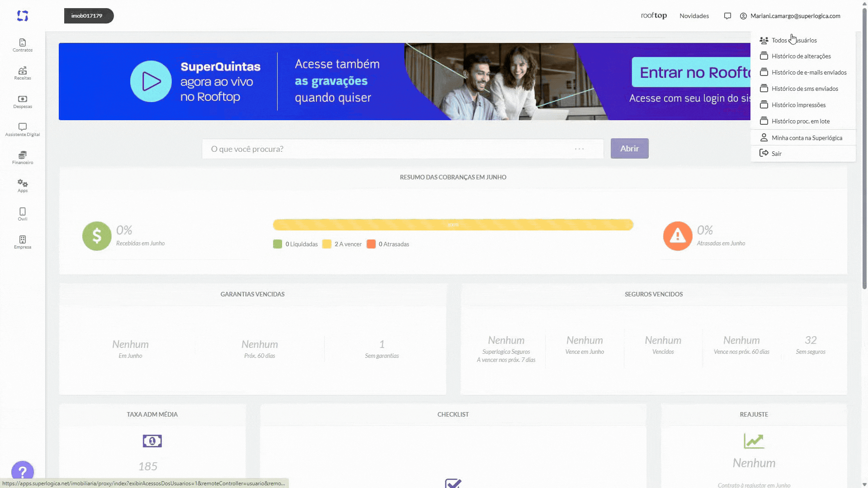Open Assistente Digital in the sidebar
The height and width of the screenshot is (488, 868).
pyautogui.click(x=23, y=130)
